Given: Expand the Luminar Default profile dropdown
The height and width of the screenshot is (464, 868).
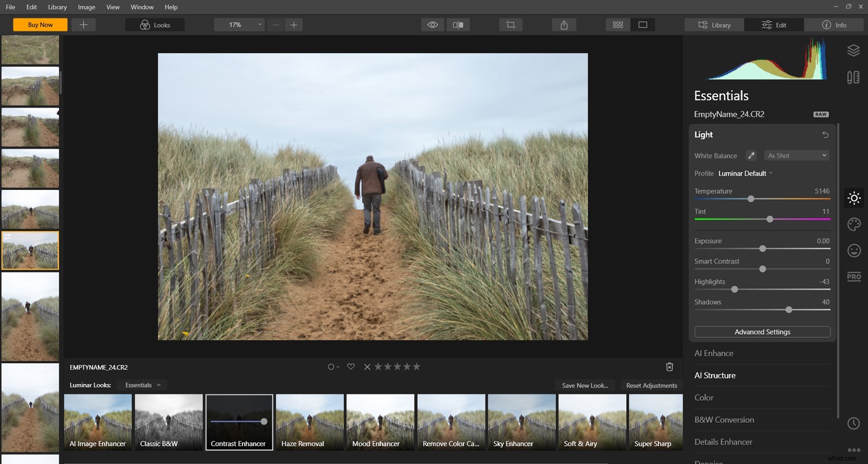Looking at the screenshot, I should [x=745, y=173].
